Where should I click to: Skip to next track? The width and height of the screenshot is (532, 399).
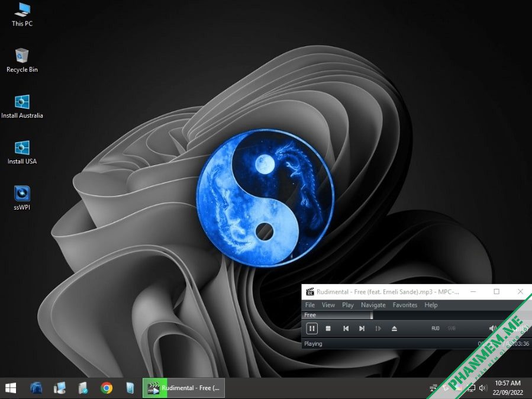362,329
